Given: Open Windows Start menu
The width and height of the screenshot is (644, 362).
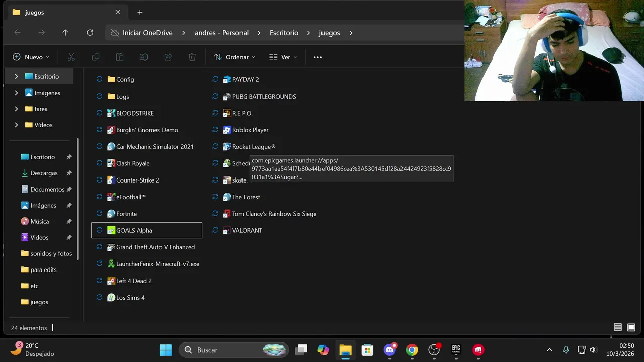Looking at the screenshot, I should (x=166, y=350).
